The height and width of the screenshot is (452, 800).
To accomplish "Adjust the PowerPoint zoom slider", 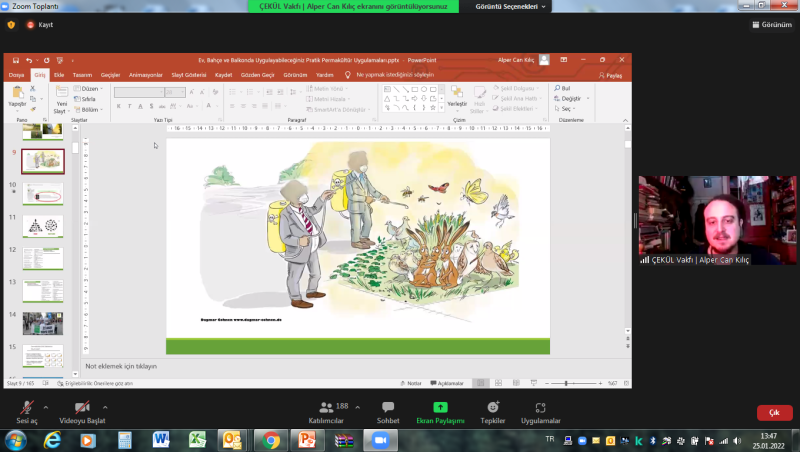I will tap(566, 383).
